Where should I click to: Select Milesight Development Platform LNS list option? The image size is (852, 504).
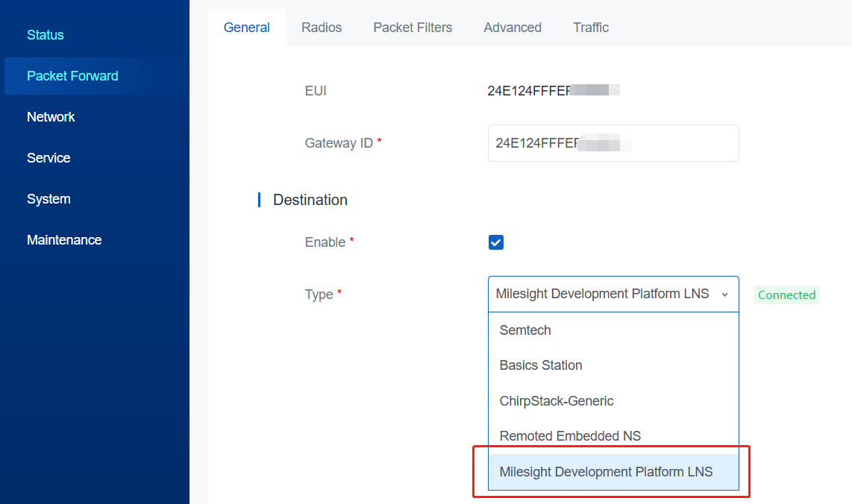point(613,472)
